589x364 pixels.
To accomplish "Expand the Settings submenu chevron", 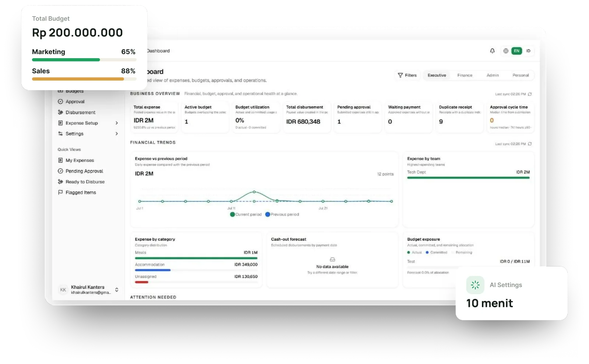I will pyautogui.click(x=117, y=134).
